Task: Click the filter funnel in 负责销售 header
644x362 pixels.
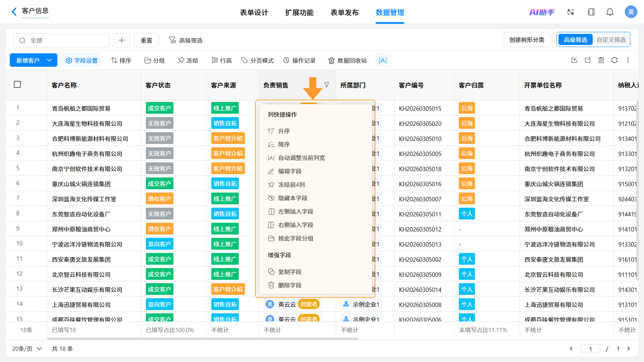Action: 327,85
